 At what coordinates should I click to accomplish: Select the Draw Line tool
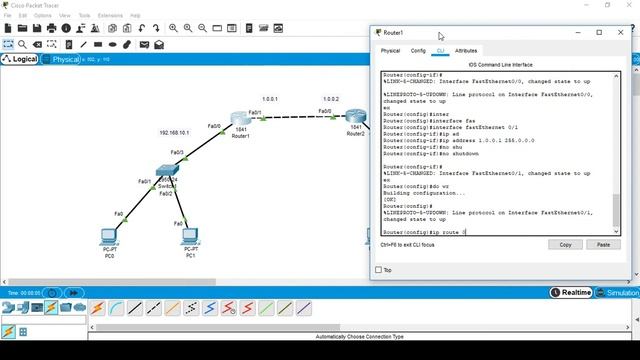click(x=83, y=44)
